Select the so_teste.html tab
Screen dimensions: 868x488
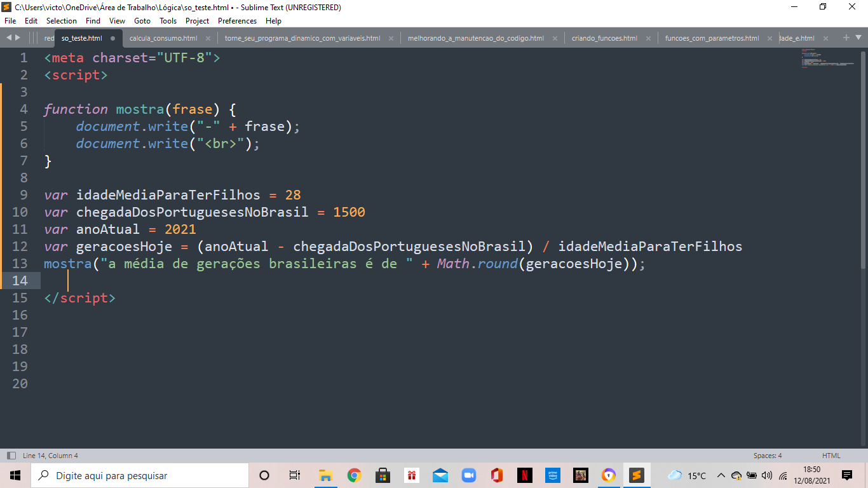coord(81,38)
